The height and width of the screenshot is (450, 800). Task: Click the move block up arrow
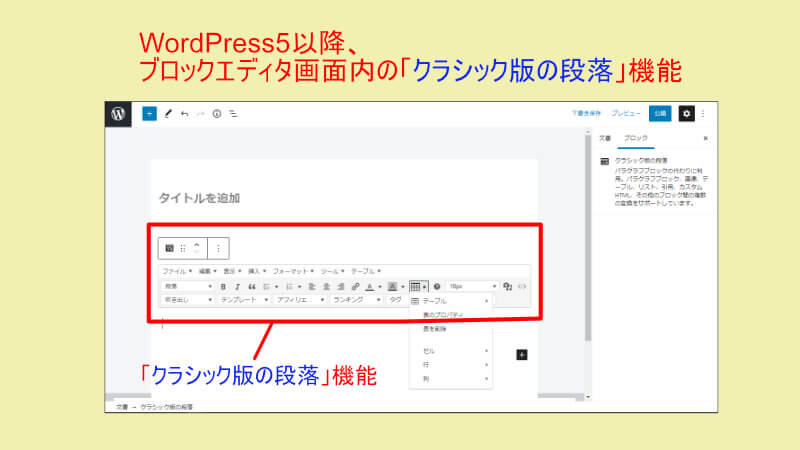[197, 244]
